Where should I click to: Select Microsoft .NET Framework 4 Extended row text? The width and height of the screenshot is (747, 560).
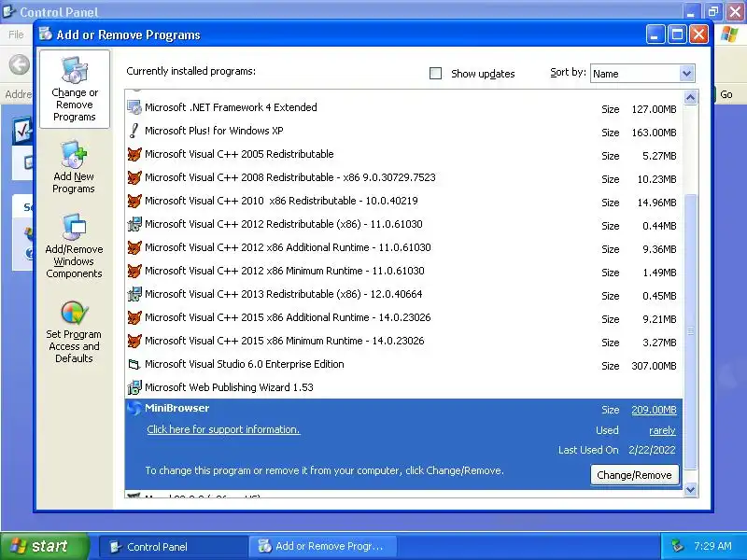pos(231,107)
